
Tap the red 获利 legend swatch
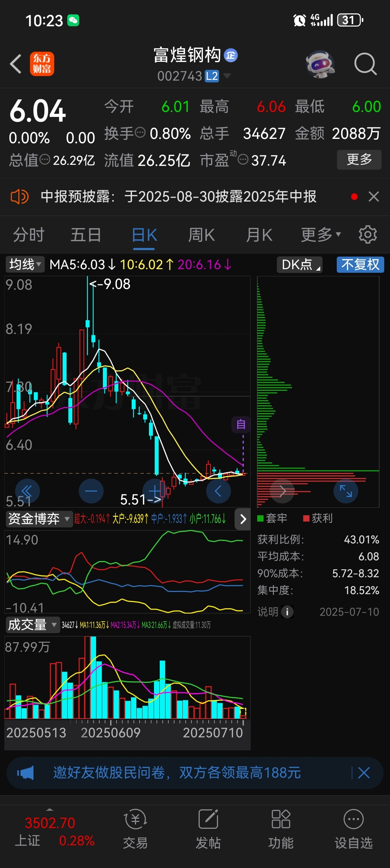point(306,519)
